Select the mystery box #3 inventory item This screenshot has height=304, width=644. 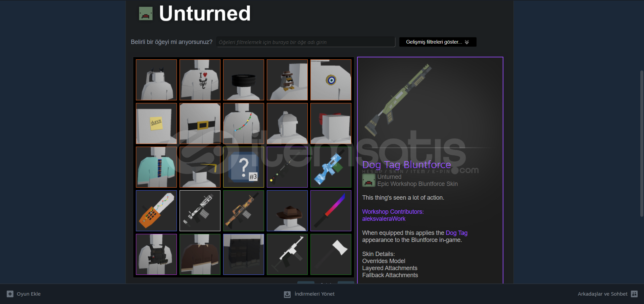click(x=244, y=167)
